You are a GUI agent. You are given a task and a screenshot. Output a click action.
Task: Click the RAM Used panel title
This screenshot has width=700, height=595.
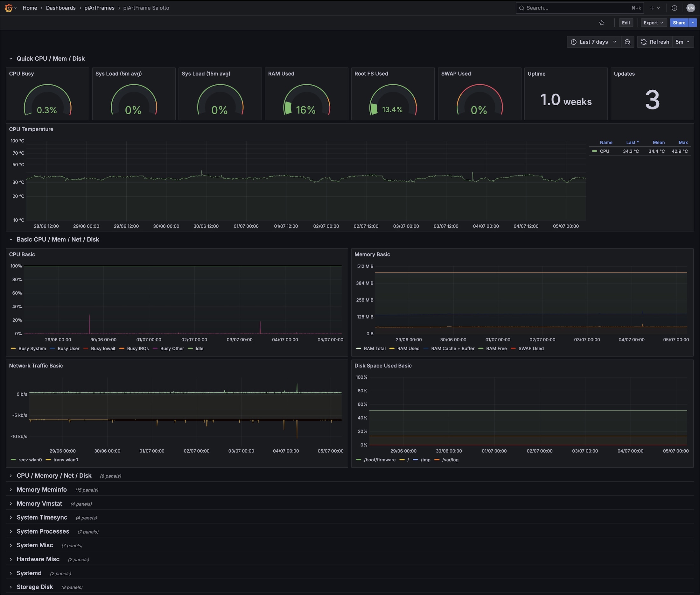(281, 73)
